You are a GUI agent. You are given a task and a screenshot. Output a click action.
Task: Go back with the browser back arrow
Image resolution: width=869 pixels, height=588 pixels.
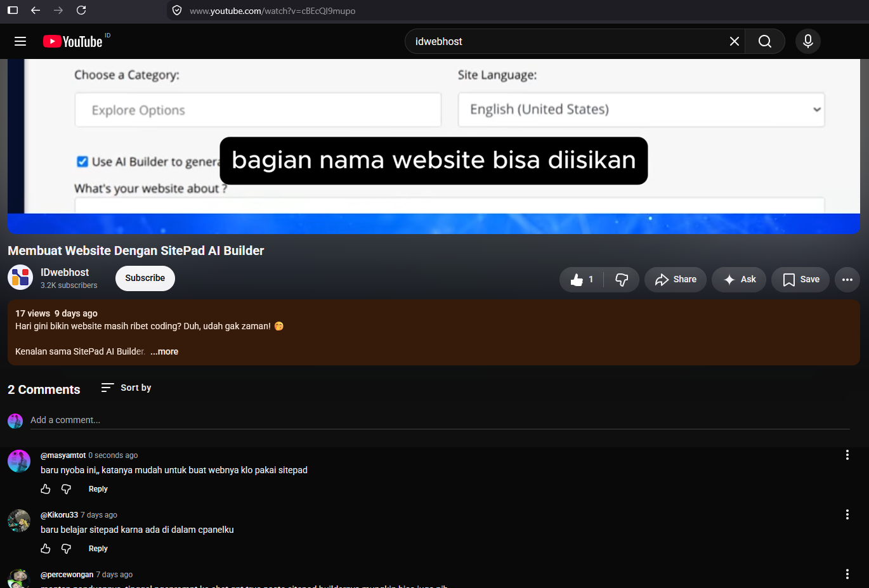tap(36, 10)
